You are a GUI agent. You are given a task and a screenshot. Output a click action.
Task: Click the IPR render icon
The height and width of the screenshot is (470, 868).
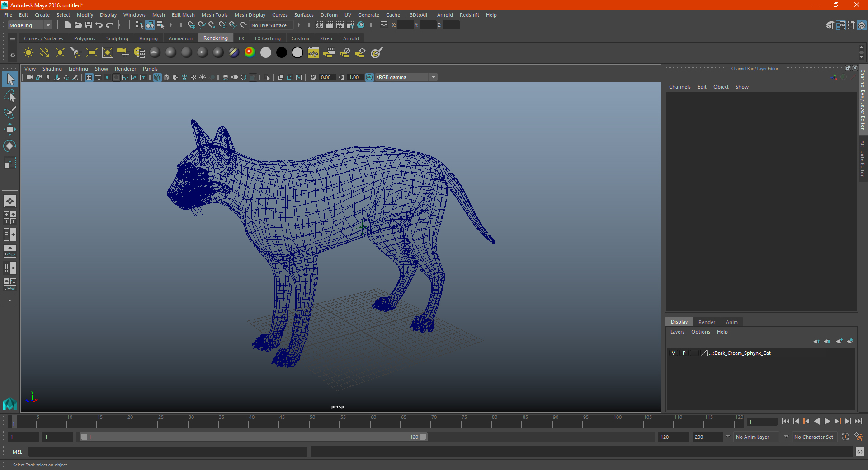point(340,25)
